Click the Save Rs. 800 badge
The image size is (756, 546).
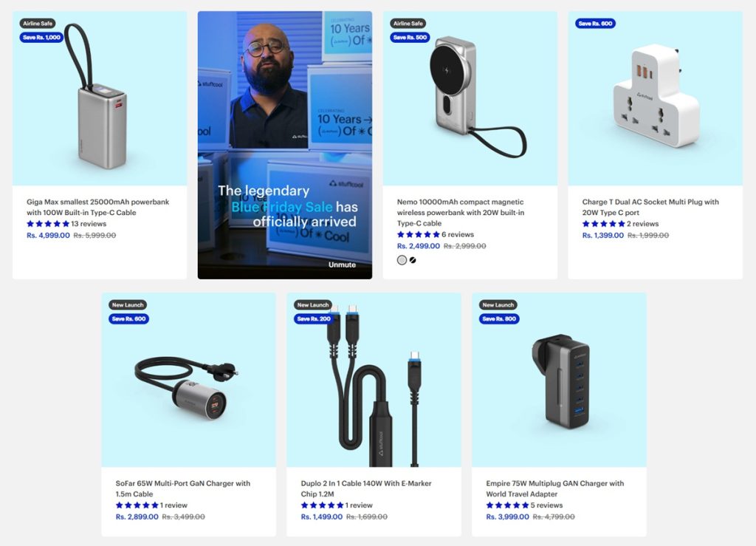[499, 319]
